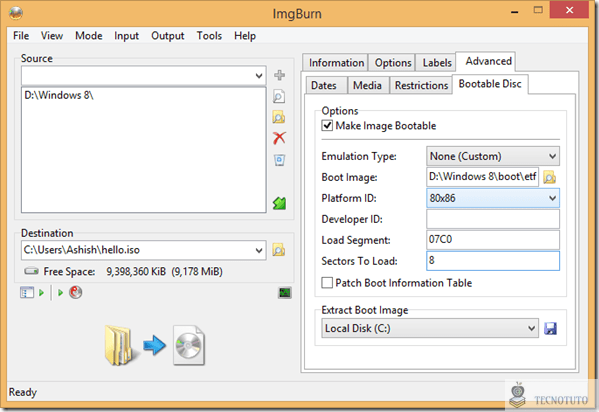599x412 pixels.
Task: Close the ImgBurn window
Action: pos(569,10)
